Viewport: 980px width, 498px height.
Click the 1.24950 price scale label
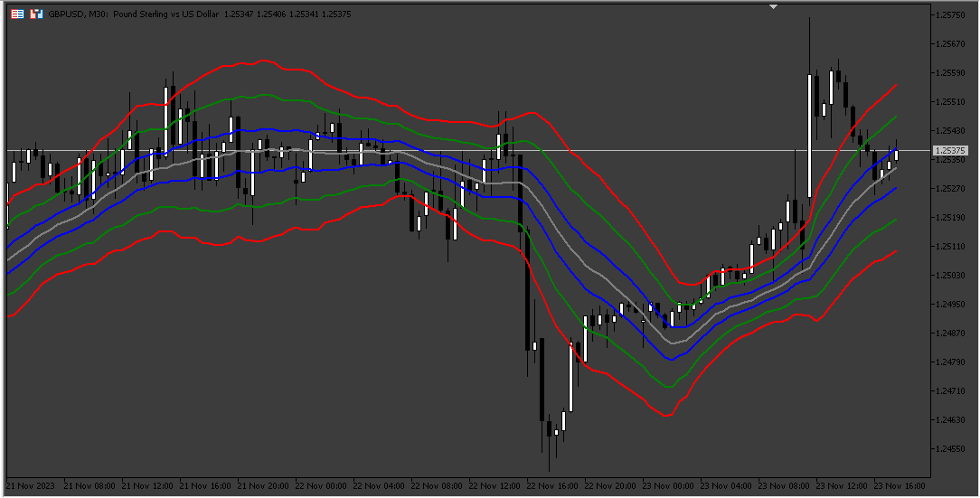[950, 305]
